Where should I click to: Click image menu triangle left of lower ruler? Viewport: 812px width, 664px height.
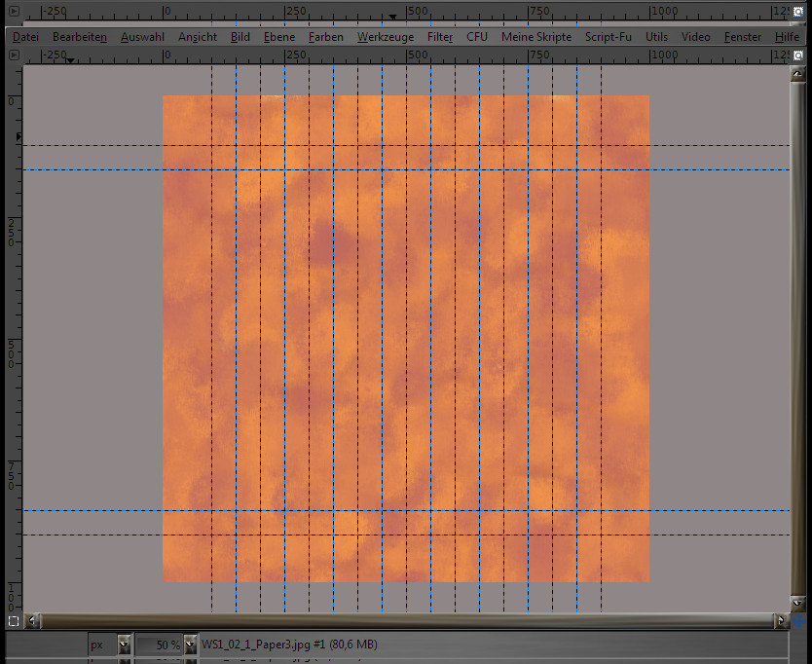coord(14,54)
